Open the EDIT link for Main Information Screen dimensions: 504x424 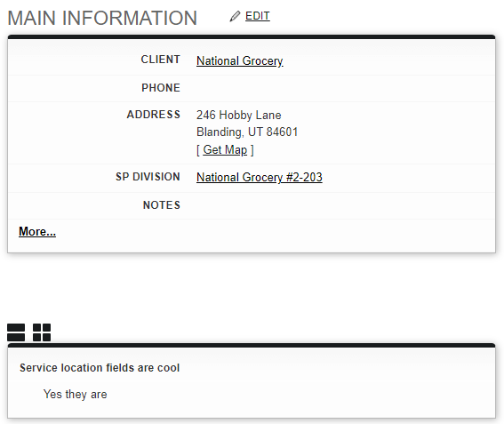coord(258,16)
